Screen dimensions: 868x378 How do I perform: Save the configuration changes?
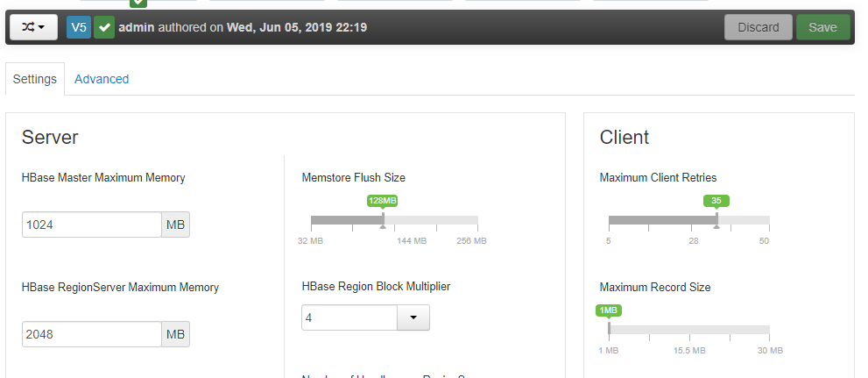(822, 27)
